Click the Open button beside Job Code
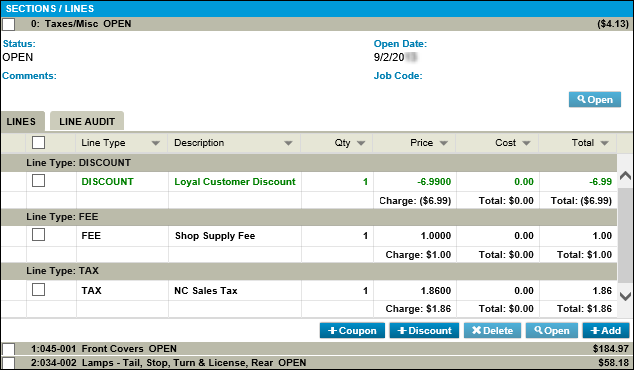634x370 pixels. point(595,99)
